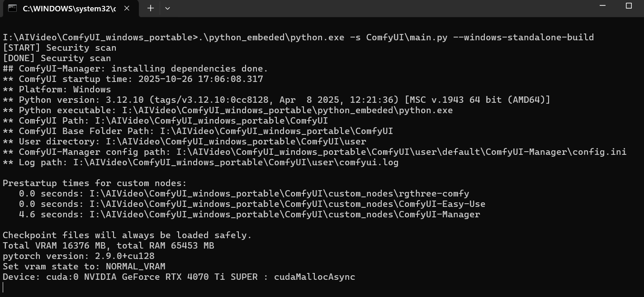
Task: Click the Python version 3.12.10 line
Action: 276,100
